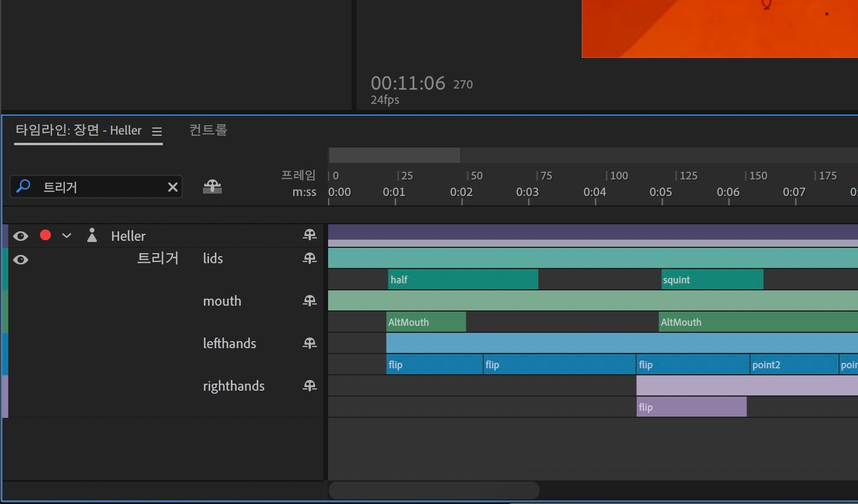Screen dimensions: 858x504
Task: Click the puppet-head icon on the Heller row
Action: [x=310, y=235]
